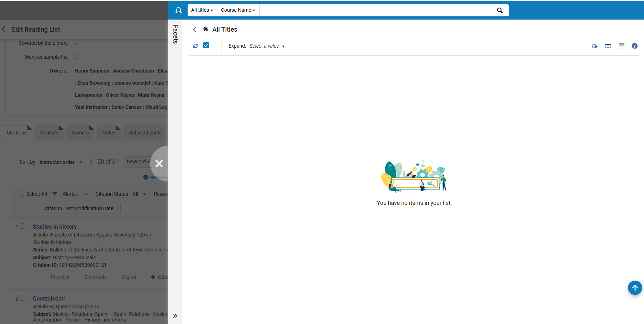Viewport: 644px width, 324px height.
Task: Open the Keyword dropdown
Action: tap(138, 162)
